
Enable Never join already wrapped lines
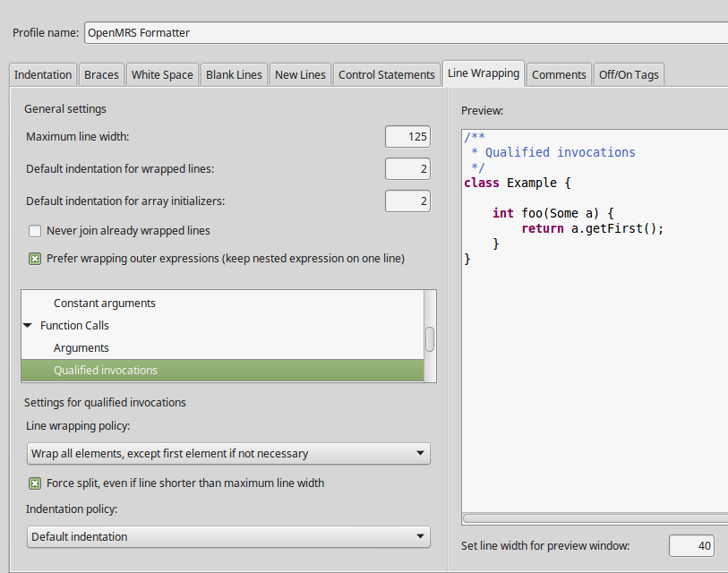point(35,231)
